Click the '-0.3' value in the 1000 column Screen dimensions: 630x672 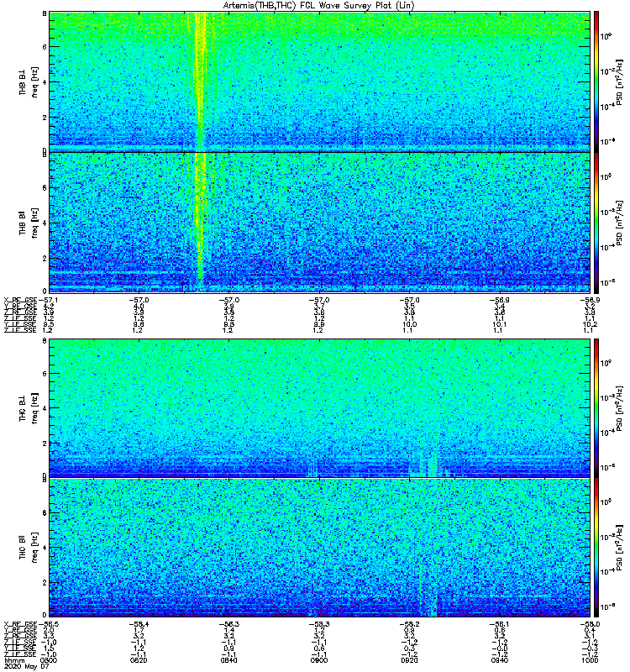tap(590, 648)
